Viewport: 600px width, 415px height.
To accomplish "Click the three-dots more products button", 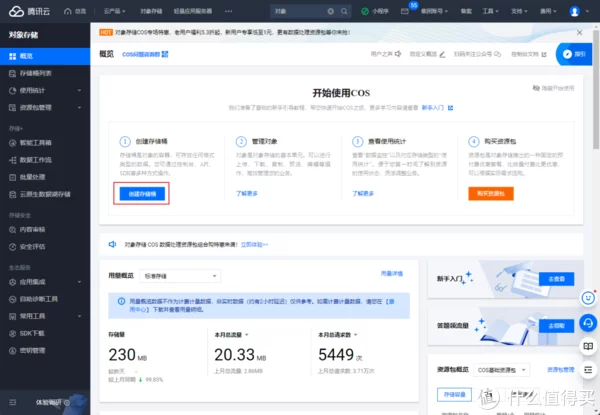I will coord(228,11).
